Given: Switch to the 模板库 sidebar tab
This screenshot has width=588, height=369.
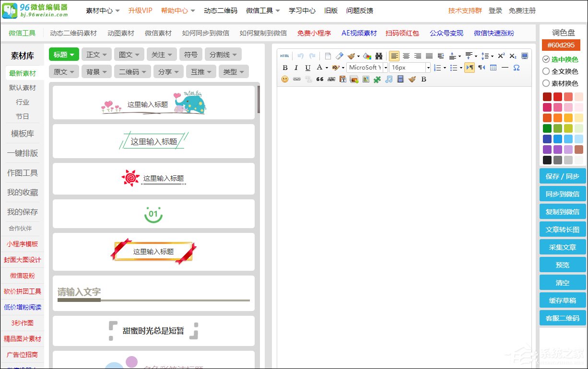Looking at the screenshot, I should (x=23, y=134).
